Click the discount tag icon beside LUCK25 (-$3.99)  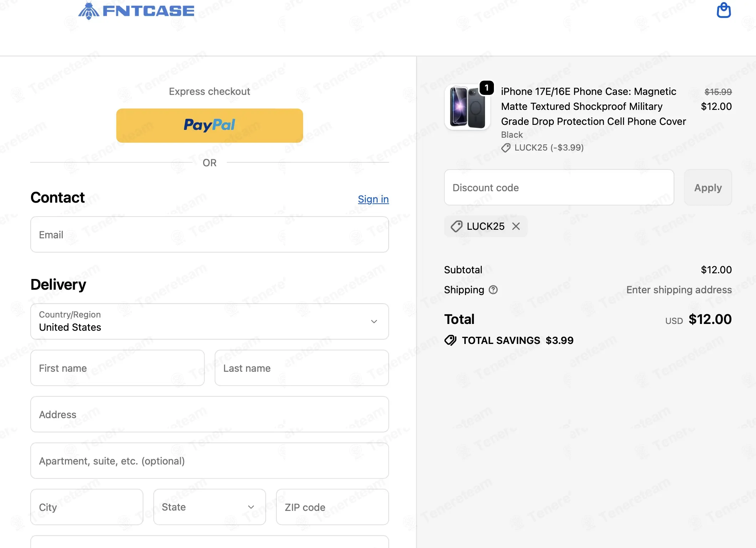tap(506, 148)
